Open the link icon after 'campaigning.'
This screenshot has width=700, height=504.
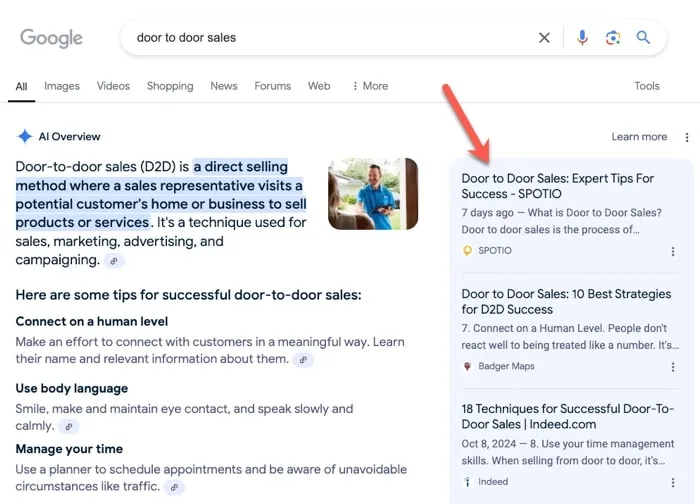tap(114, 261)
